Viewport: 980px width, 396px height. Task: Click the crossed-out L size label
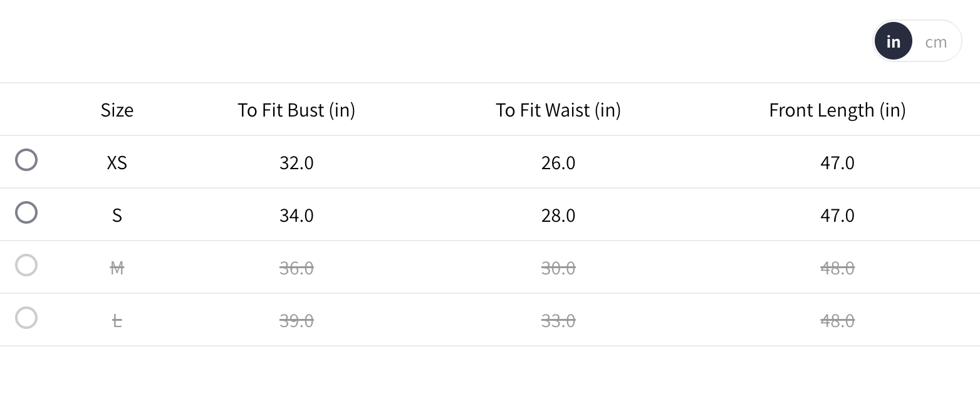(x=117, y=321)
